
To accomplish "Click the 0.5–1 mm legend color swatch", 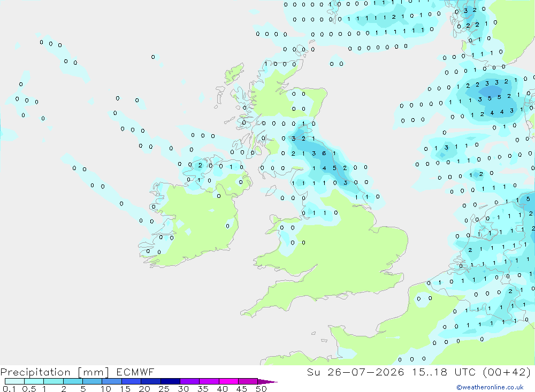I will point(34,381).
